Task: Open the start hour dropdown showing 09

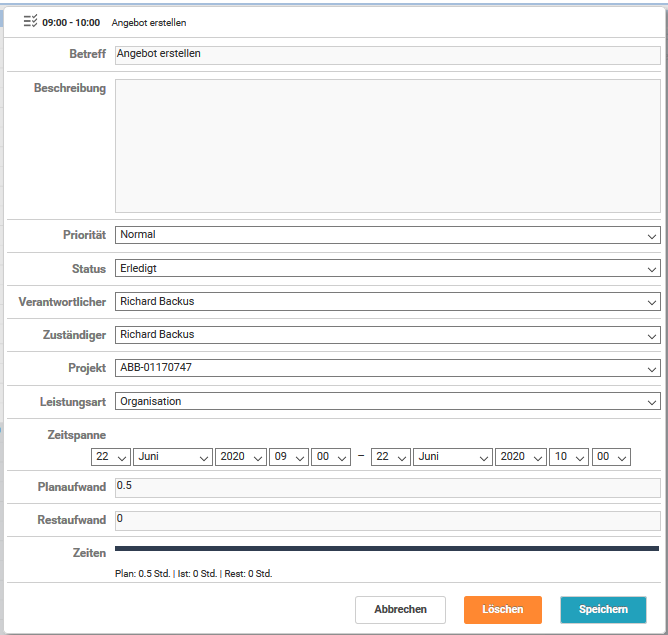Action: 288,456
